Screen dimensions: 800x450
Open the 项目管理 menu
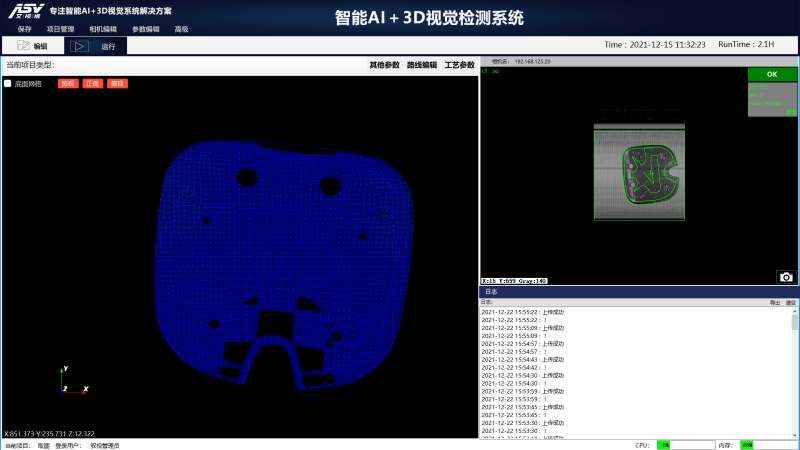tap(61, 29)
